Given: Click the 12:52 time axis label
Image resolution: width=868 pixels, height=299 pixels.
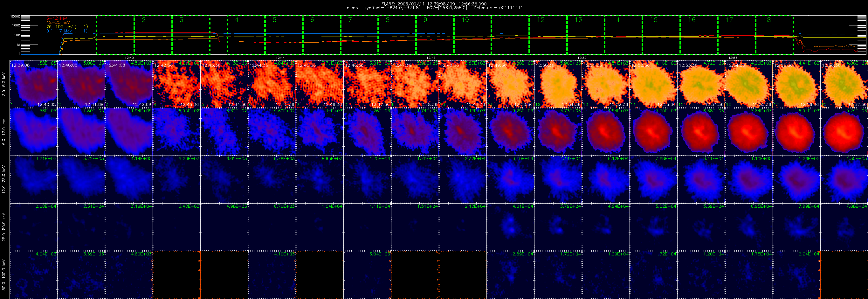Looking at the screenshot, I should click(x=582, y=58).
